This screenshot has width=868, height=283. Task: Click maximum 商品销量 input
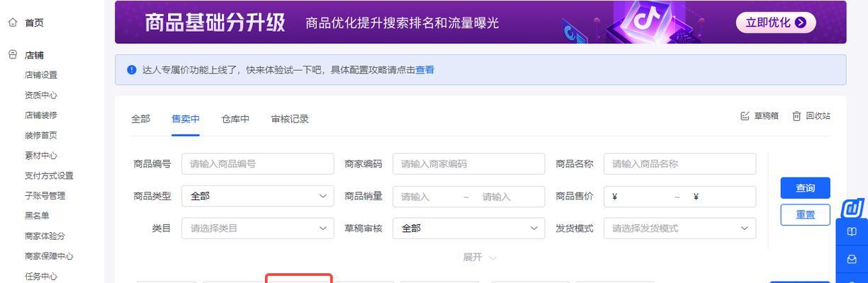pos(509,196)
